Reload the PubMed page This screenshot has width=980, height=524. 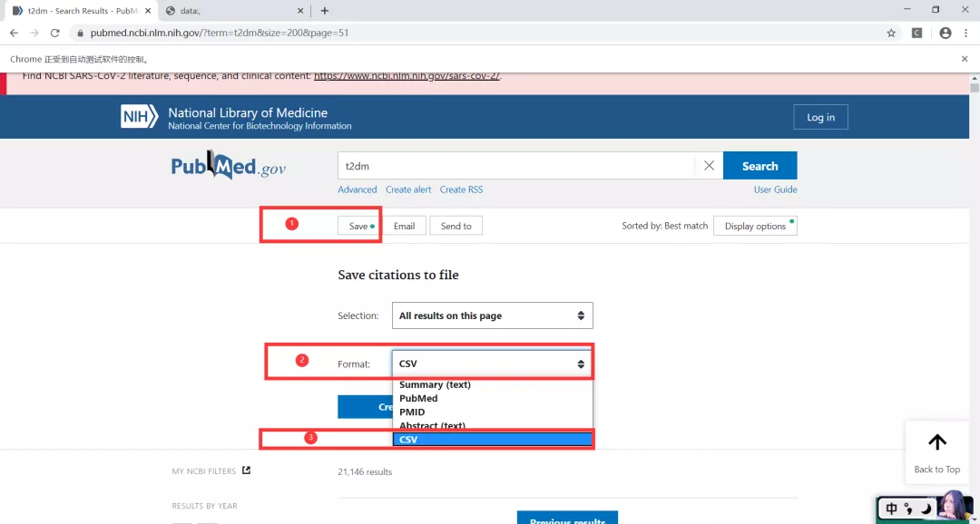coord(55,34)
